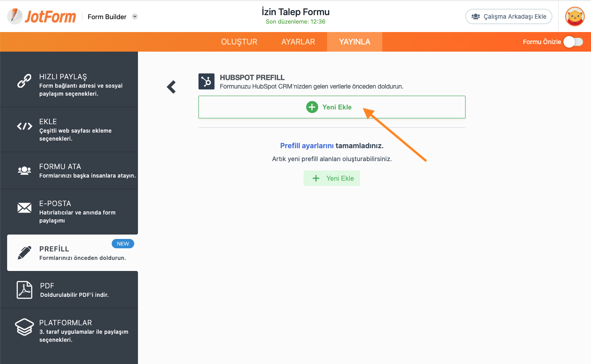Open the AYARLAR tab
This screenshot has height=364, width=591.
pyautogui.click(x=298, y=42)
